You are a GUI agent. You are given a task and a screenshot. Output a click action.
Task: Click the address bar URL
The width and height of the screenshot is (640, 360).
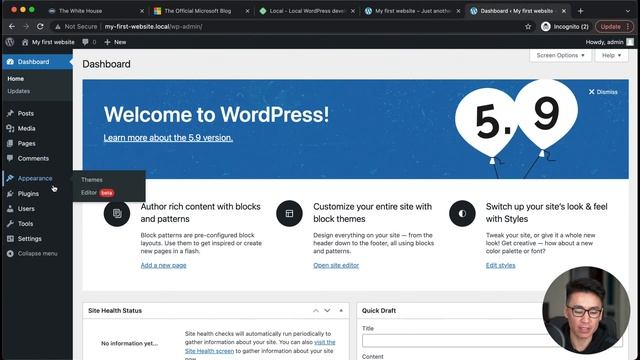pos(153,27)
